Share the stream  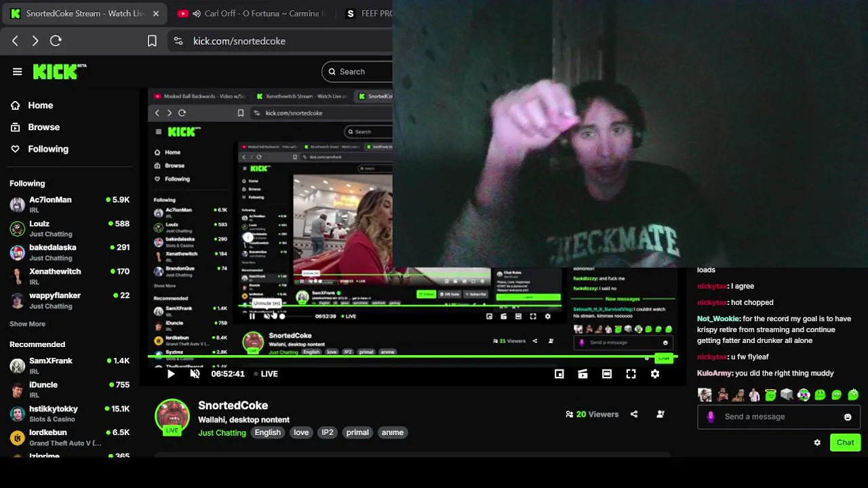pos(634,414)
